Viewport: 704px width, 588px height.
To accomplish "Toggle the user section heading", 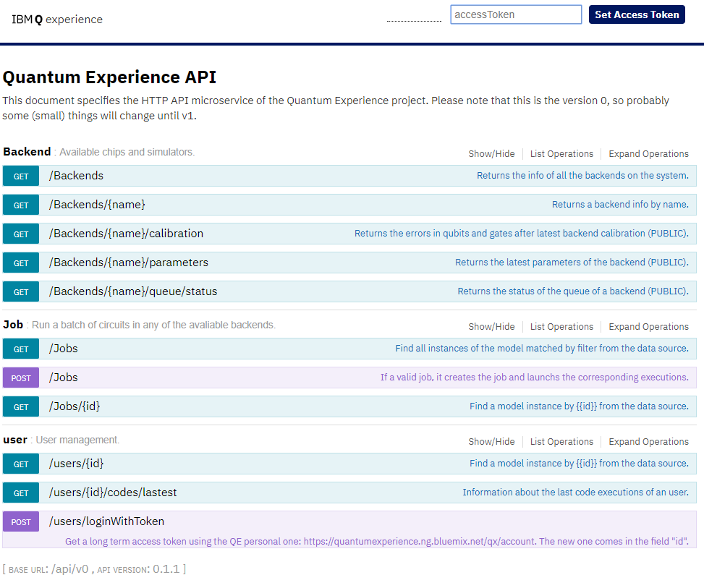I will [x=15, y=440].
